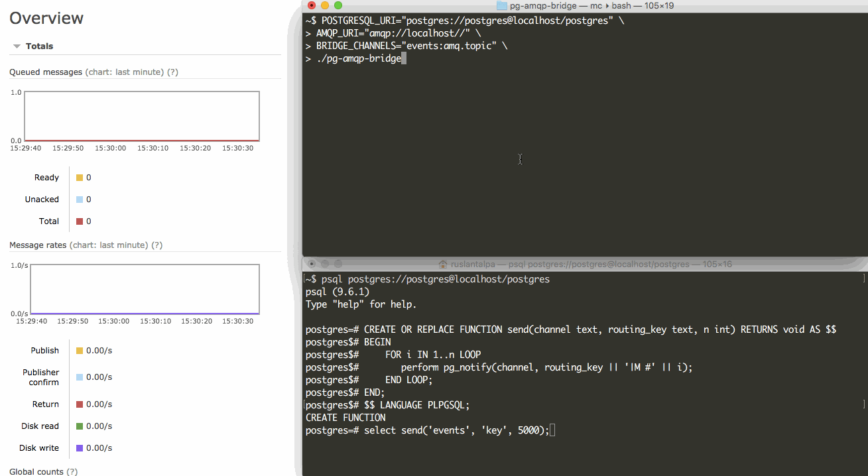The width and height of the screenshot is (868, 476).
Task: Collapse the Totals section triangle
Action: coord(17,46)
